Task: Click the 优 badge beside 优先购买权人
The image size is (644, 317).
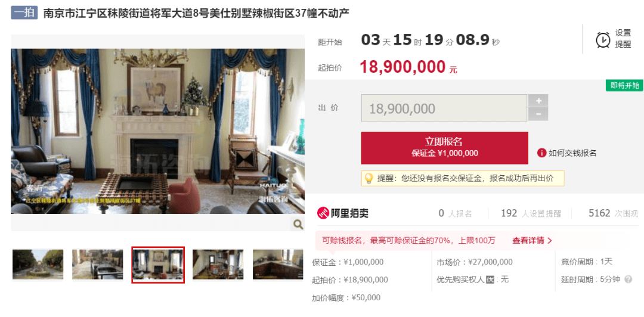Action: (490, 279)
